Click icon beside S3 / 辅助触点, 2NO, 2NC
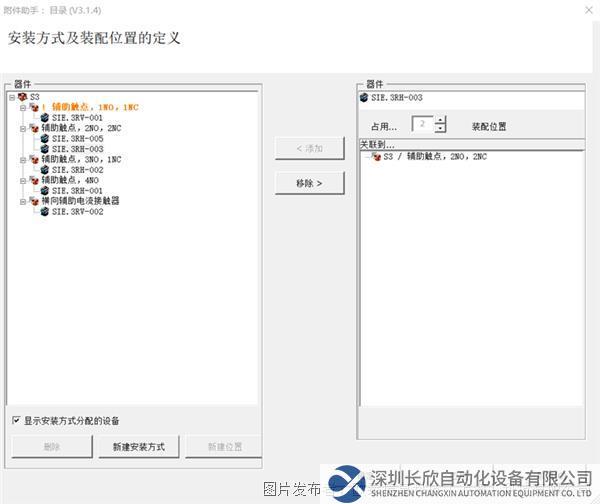 pyautogui.click(x=376, y=157)
